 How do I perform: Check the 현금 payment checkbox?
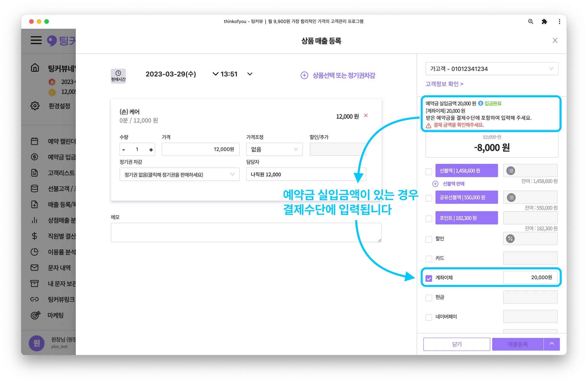point(429,298)
